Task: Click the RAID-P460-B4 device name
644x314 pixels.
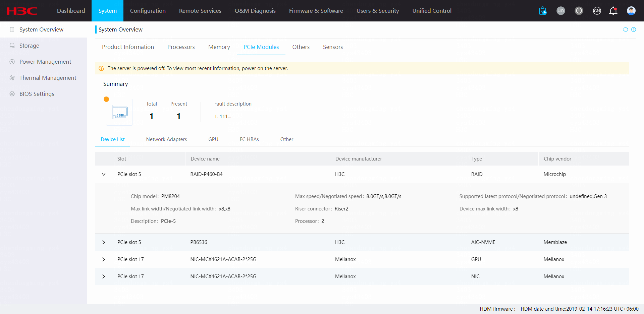Action: 206,174
